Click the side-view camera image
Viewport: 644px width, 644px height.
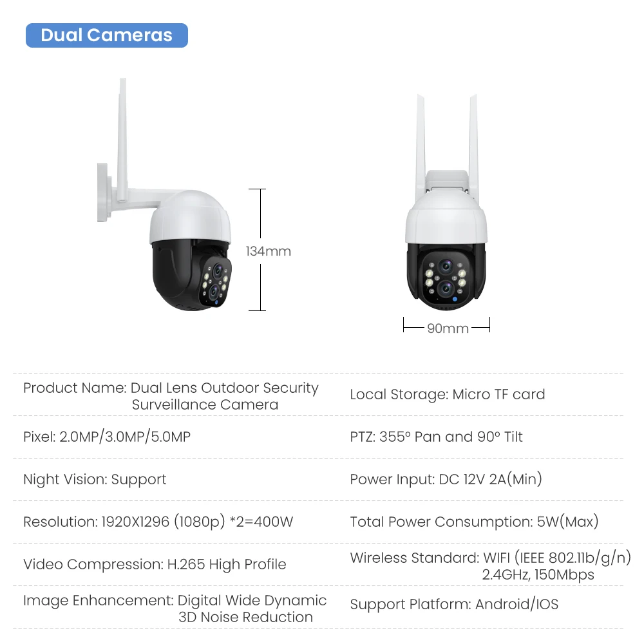[164, 194]
